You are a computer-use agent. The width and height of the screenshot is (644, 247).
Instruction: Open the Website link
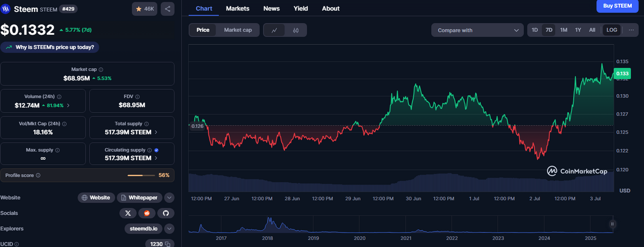click(x=96, y=198)
